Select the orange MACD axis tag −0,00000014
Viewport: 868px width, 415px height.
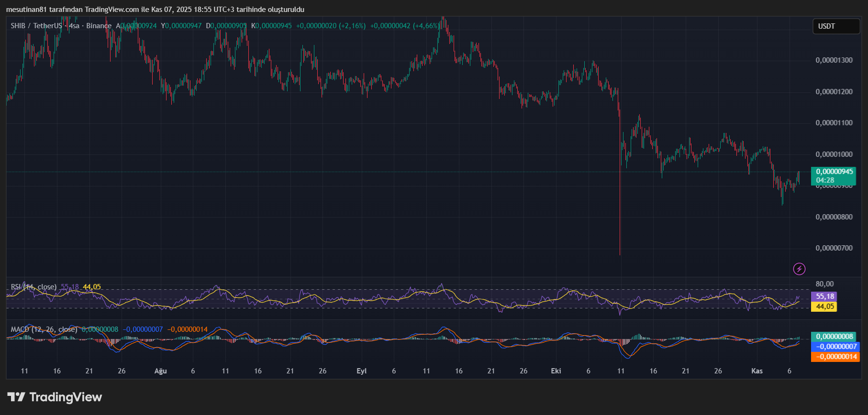coord(835,357)
